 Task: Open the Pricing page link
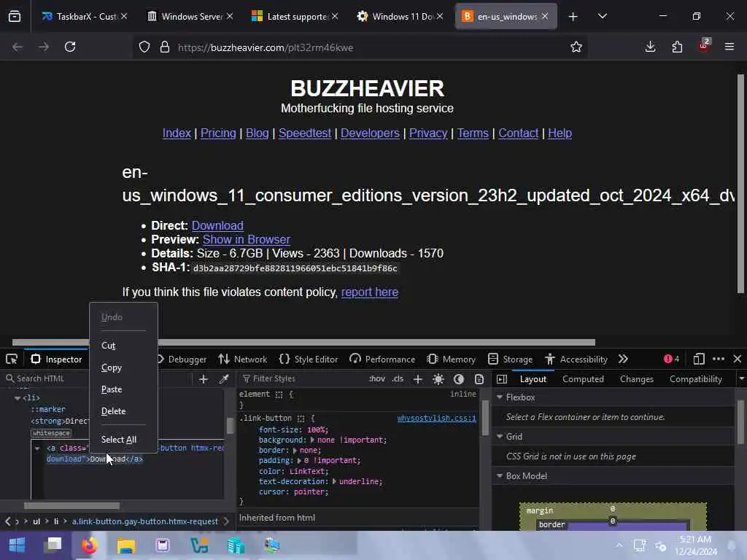click(x=218, y=133)
